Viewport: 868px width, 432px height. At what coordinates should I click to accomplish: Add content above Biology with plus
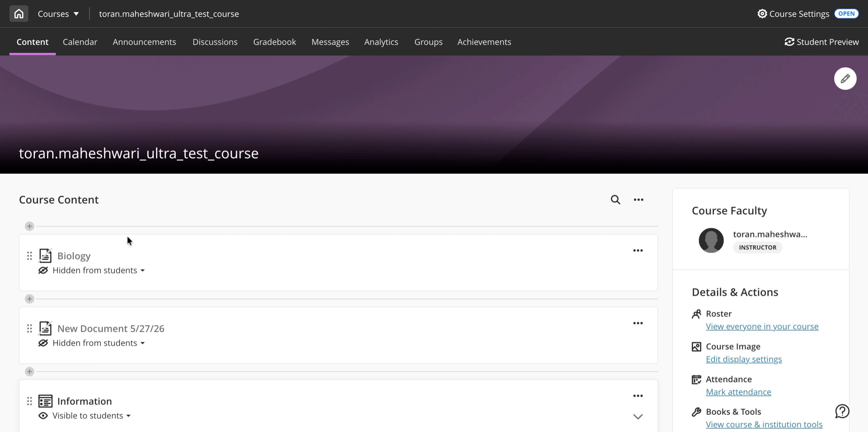(x=29, y=226)
